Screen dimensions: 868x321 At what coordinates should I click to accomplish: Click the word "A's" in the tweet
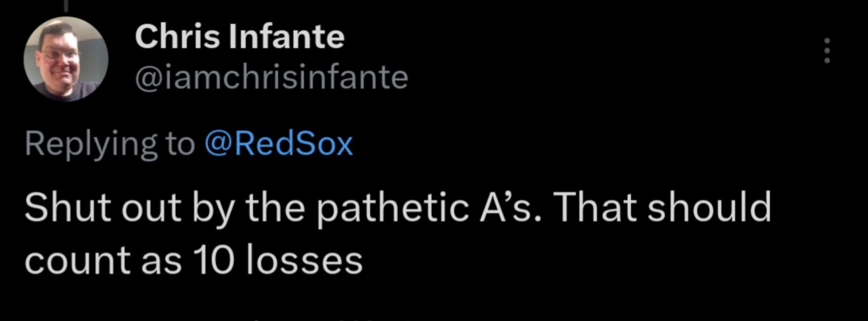coord(506,207)
